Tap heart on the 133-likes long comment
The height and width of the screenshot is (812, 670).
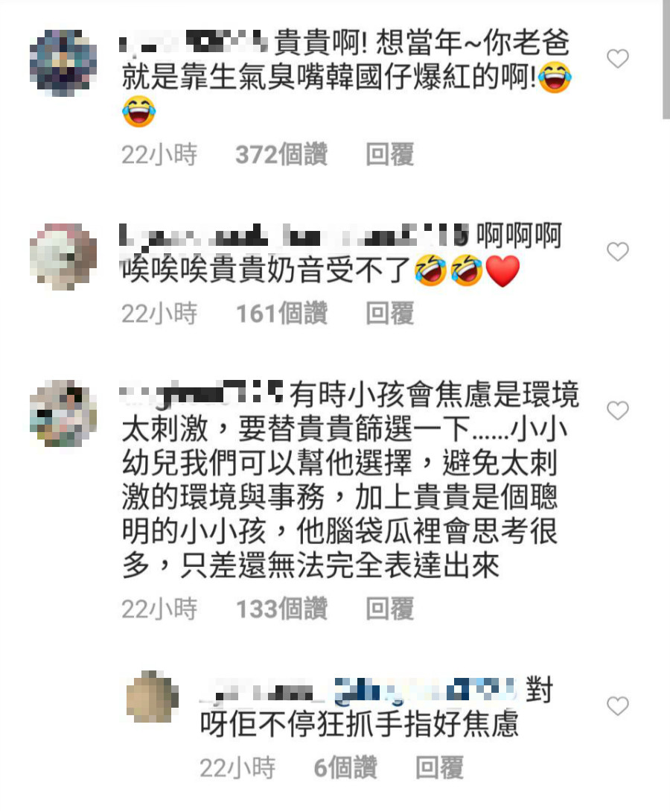pyautogui.click(x=617, y=410)
